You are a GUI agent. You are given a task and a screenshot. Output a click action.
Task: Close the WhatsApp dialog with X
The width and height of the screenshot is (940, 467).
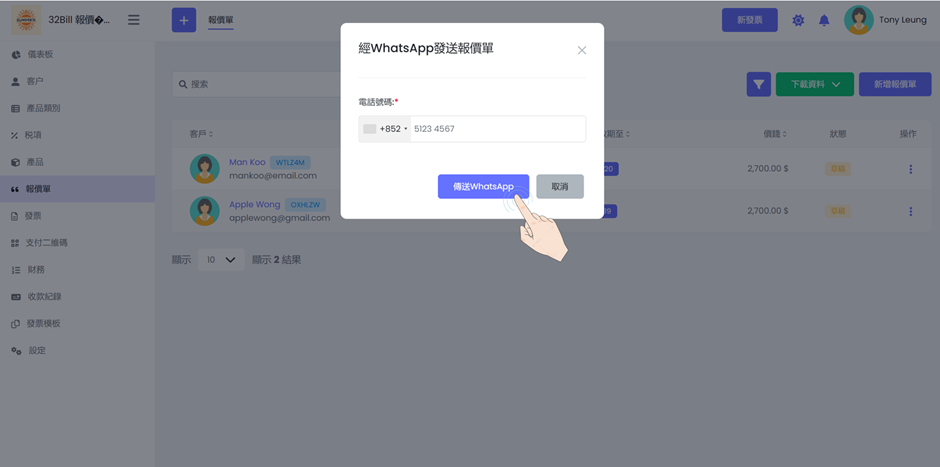click(x=582, y=50)
